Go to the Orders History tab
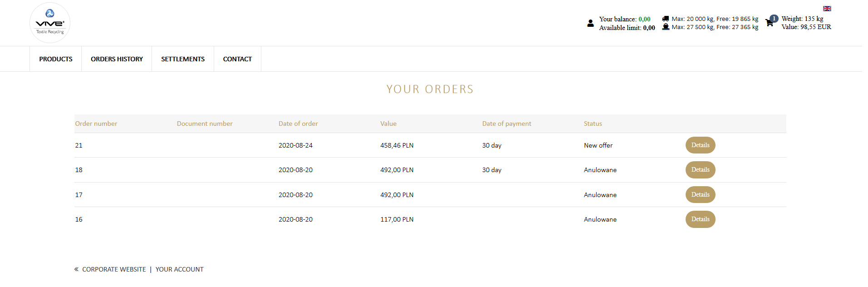The width and height of the screenshot is (868, 287). (x=117, y=59)
